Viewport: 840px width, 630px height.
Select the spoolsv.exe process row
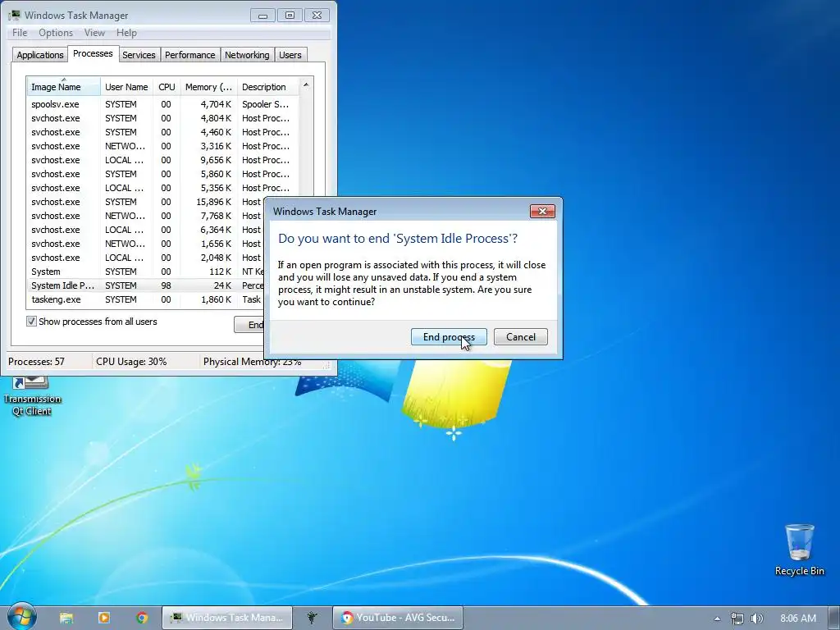162,104
